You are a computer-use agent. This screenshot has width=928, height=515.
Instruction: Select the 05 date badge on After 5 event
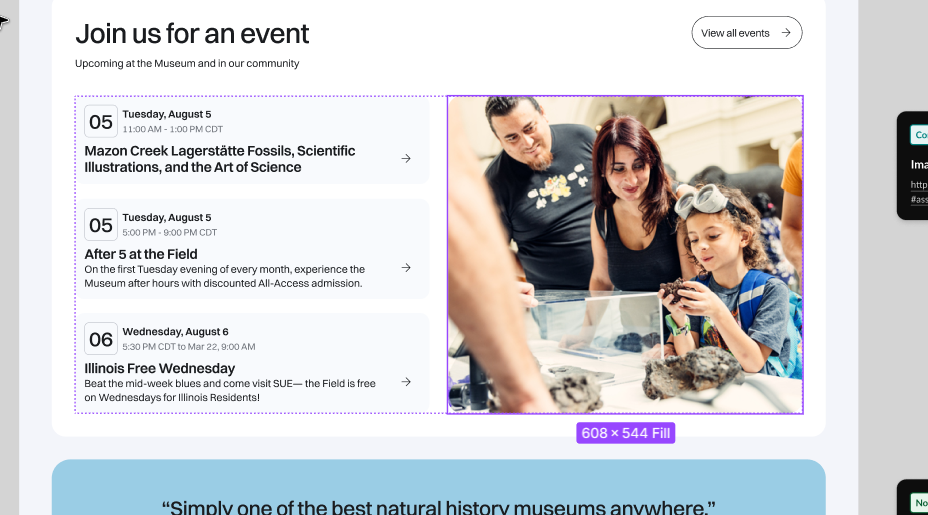click(101, 225)
